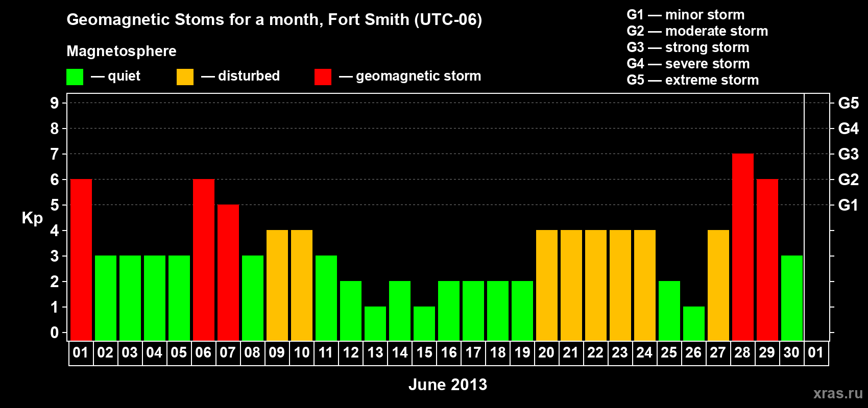The height and width of the screenshot is (408, 868).
Task: Click date label 12 on the axis
Action: click(351, 352)
